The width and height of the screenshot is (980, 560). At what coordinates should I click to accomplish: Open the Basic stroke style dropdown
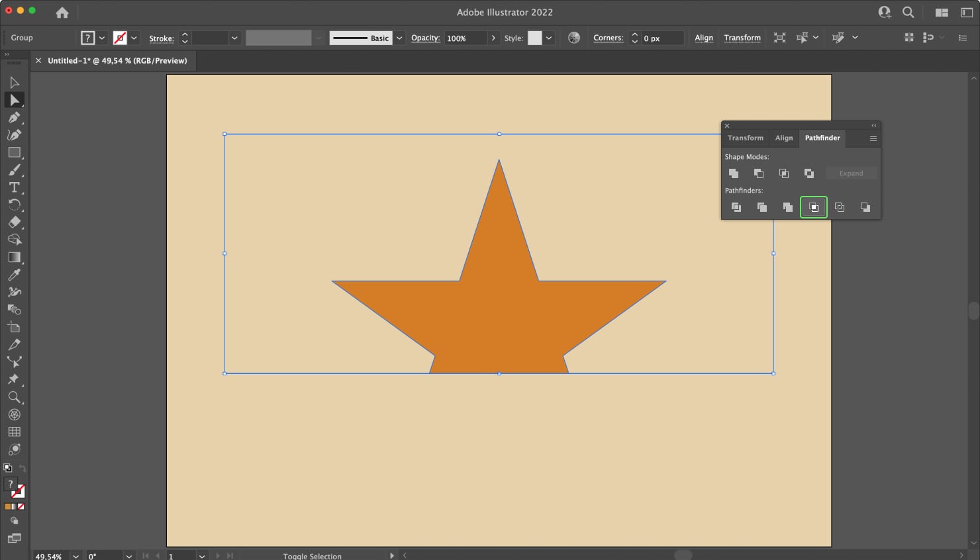399,38
